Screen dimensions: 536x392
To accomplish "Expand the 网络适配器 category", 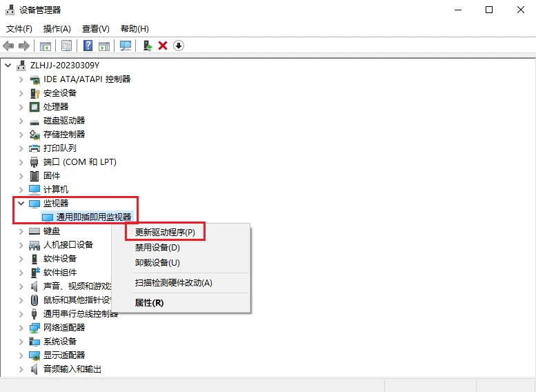I will tap(21, 327).
